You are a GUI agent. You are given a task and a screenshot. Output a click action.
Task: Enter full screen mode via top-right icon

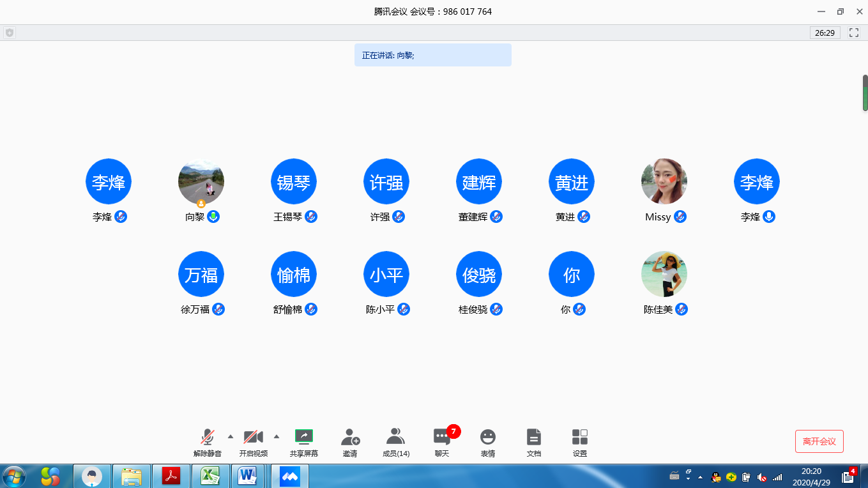pyautogui.click(x=854, y=33)
